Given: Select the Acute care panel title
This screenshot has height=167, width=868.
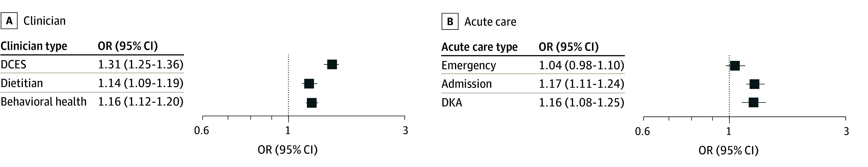Looking at the screenshot, I should click(490, 22).
